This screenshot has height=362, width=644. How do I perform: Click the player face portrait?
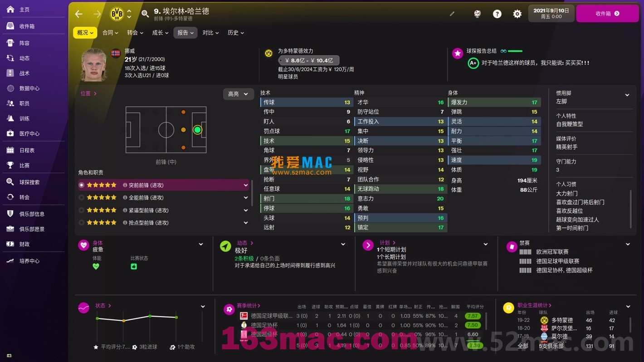click(94, 64)
